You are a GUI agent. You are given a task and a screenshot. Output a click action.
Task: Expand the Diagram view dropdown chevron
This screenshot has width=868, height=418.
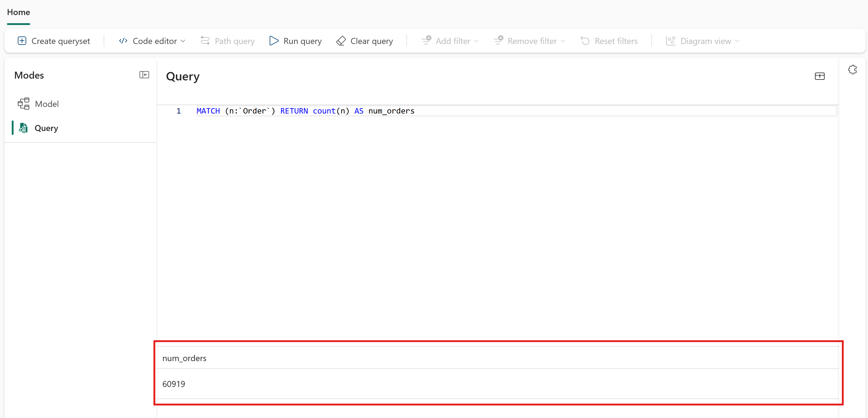coord(737,41)
